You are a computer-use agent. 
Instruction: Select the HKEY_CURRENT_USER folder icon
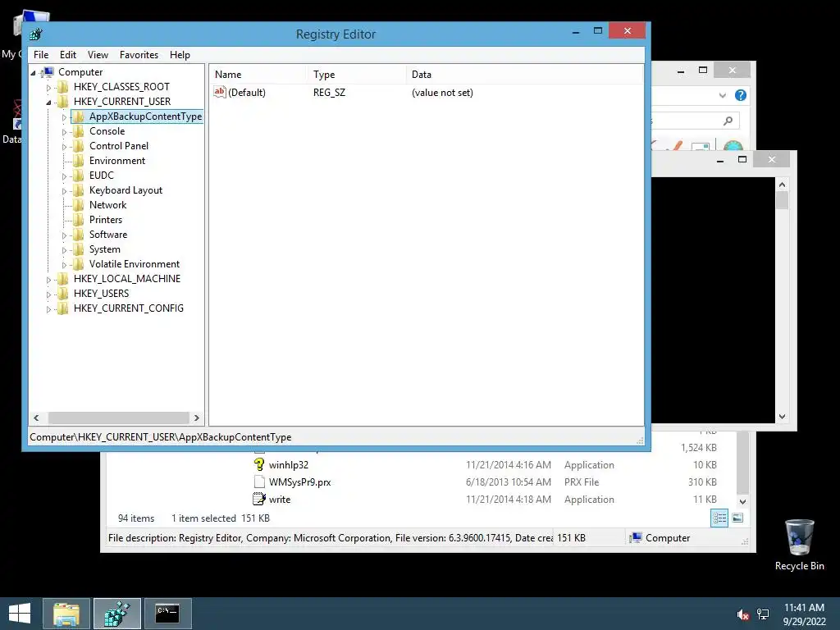62,101
